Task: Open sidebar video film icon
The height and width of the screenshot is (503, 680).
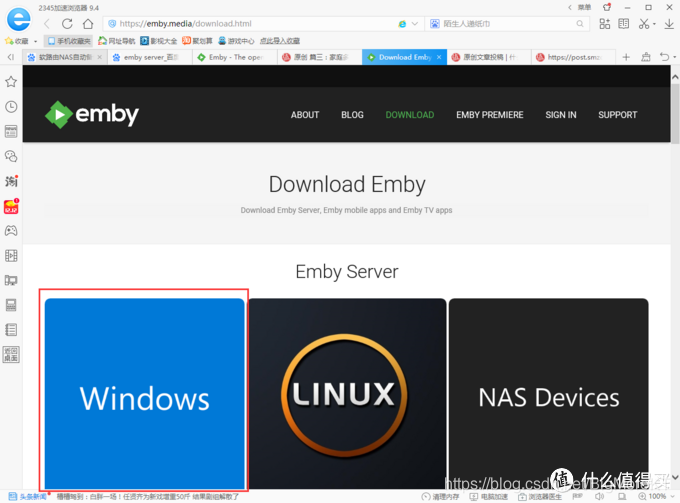Action: pyautogui.click(x=11, y=255)
